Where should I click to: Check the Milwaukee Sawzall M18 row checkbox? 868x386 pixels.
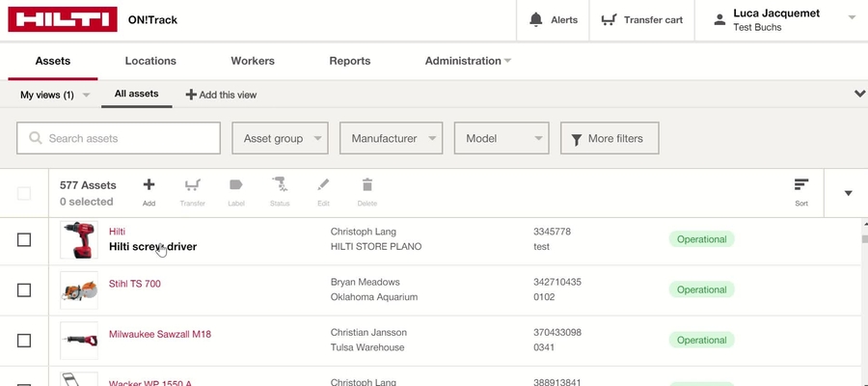(24, 340)
